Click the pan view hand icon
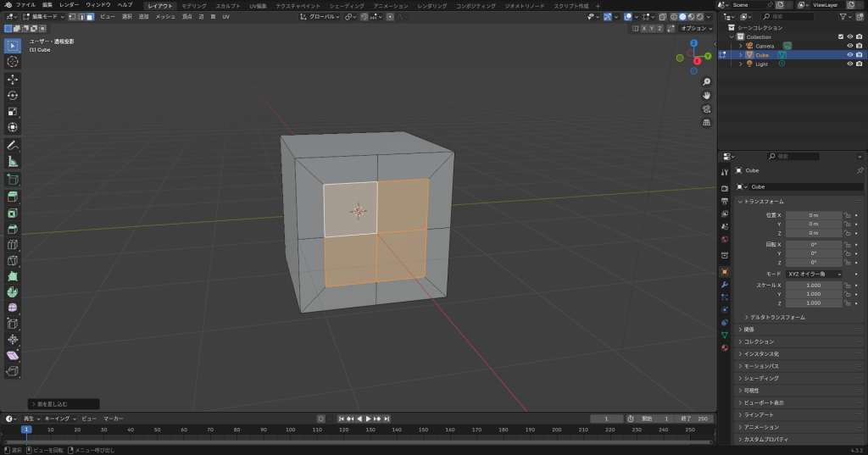Screen dimensions: 868x455 [x=706, y=96]
